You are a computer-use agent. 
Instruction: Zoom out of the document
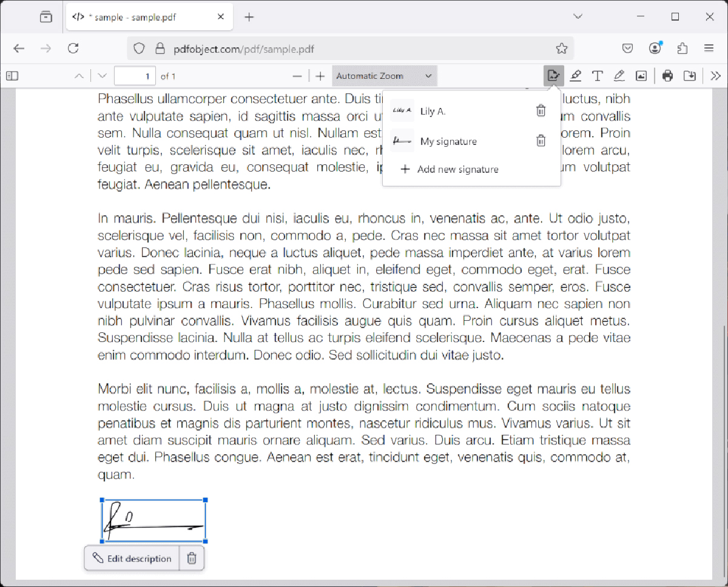pyautogui.click(x=297, y=76)
